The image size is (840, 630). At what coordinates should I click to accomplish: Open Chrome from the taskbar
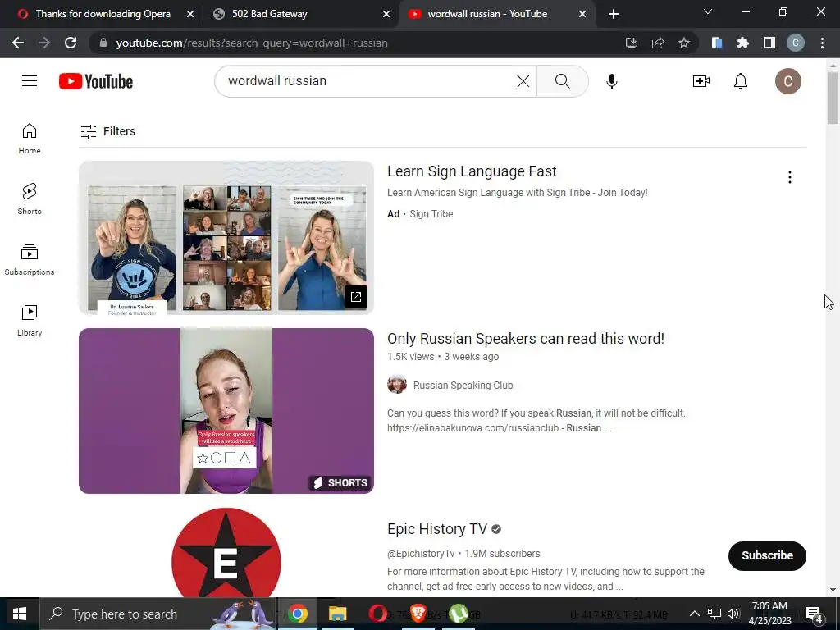(297, 614)
